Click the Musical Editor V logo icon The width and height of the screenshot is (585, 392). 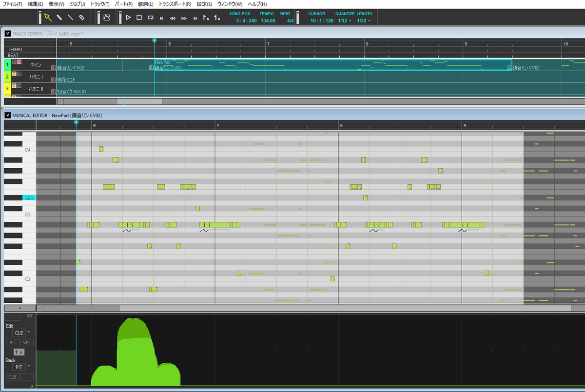click(x=7, y=115)
